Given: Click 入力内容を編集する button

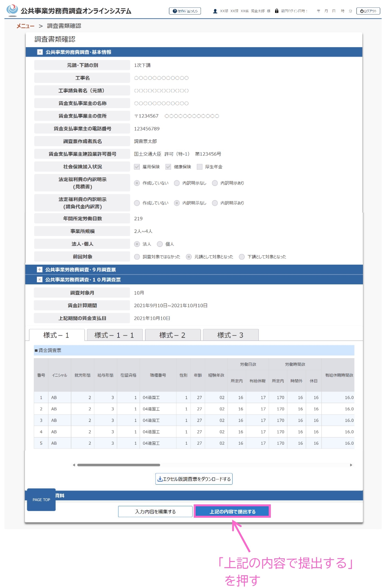Looking at the screenshot, I should 155,511.
